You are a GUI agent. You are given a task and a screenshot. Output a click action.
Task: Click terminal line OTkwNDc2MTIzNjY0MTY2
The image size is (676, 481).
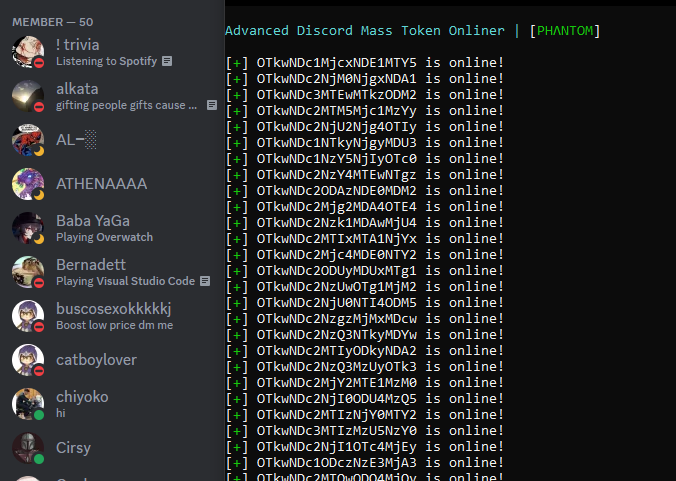(365, 414)
